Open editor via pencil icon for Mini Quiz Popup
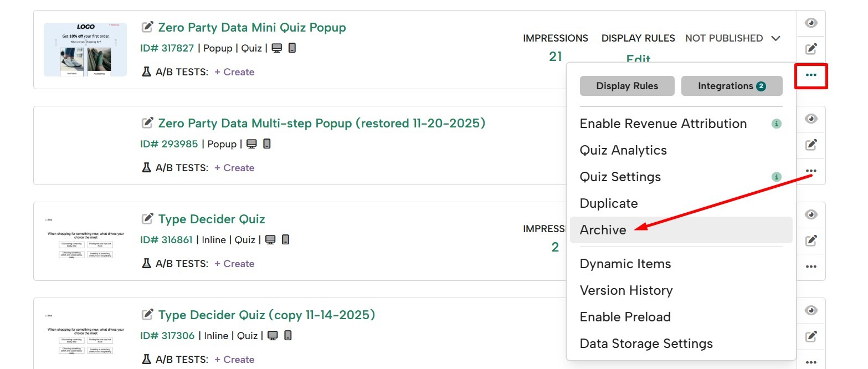Image resolution: width=868 pixels, height=369 pixels. point(811,49)
